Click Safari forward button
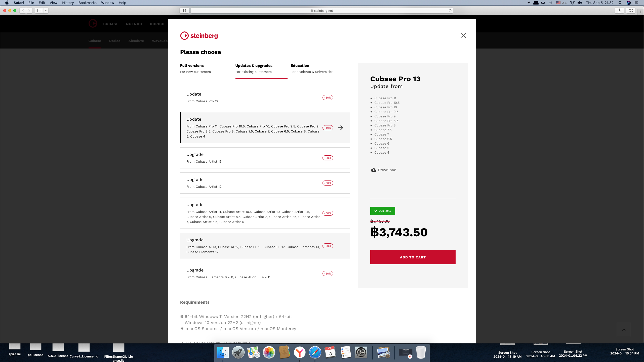644x362 pixels. click(x=29, y=11)
